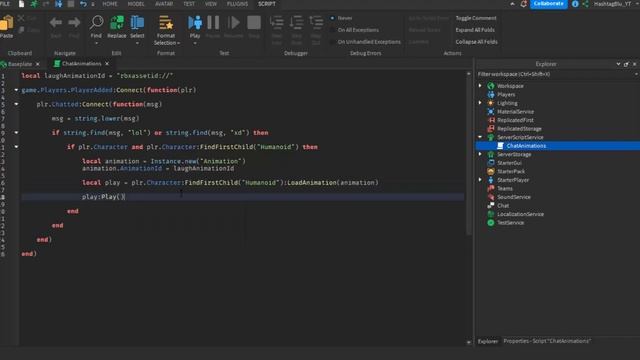Click the editor vertical scrollbar down arrow
The height and width of the screenshot is (360, 640).
click(469, 342)
